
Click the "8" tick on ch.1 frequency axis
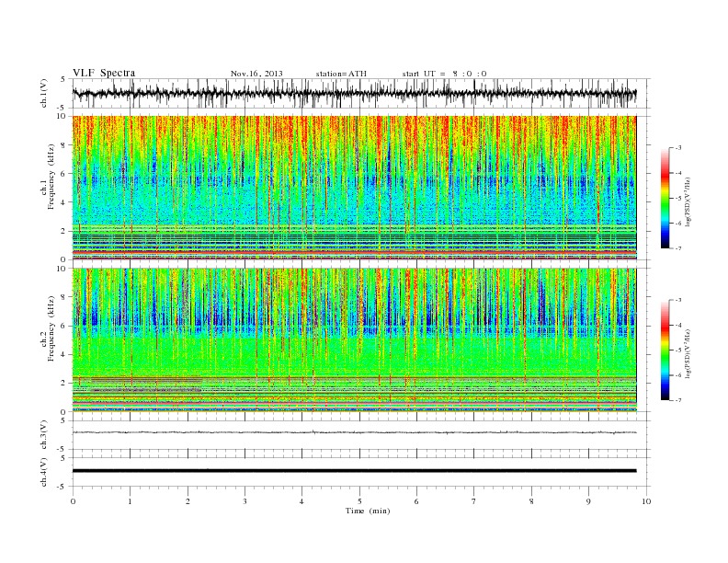point(63,145)
